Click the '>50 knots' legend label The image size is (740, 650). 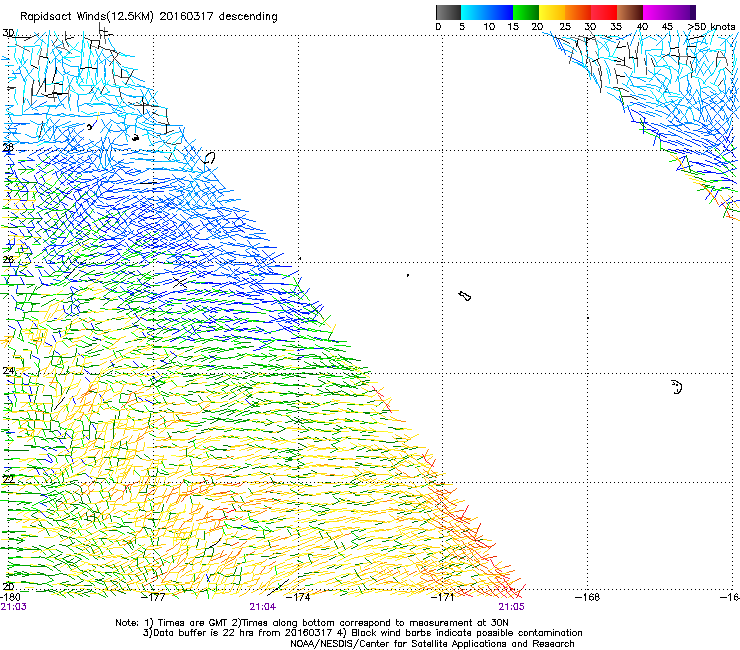click(712, 27)
